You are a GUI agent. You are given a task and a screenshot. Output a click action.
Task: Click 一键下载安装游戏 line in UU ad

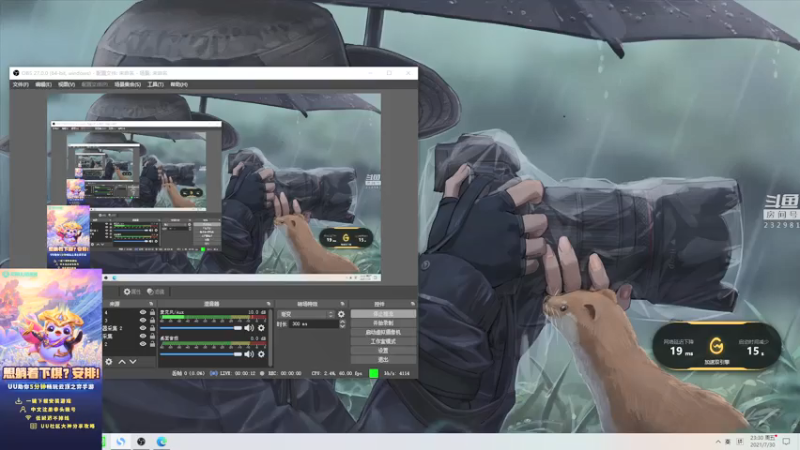(x=44, y=401)
